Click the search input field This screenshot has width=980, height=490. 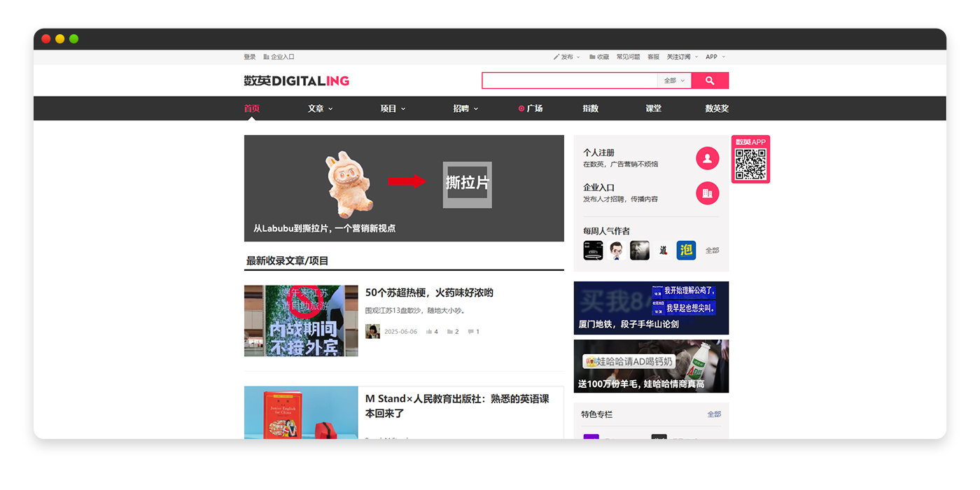570,80
